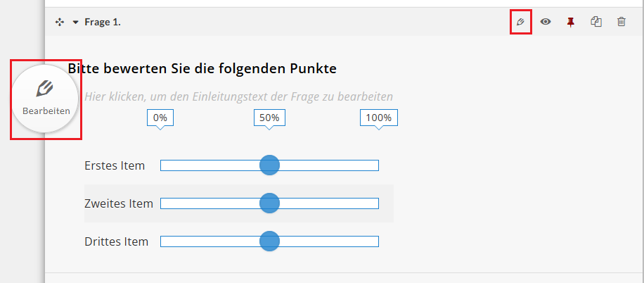Select the 50% scale label

[269, 118]
